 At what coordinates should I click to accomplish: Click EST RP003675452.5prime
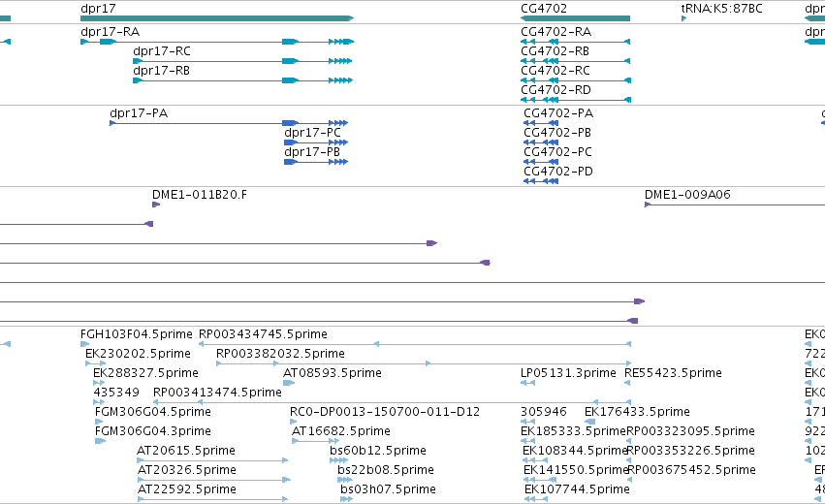click(x=630, y=481)
